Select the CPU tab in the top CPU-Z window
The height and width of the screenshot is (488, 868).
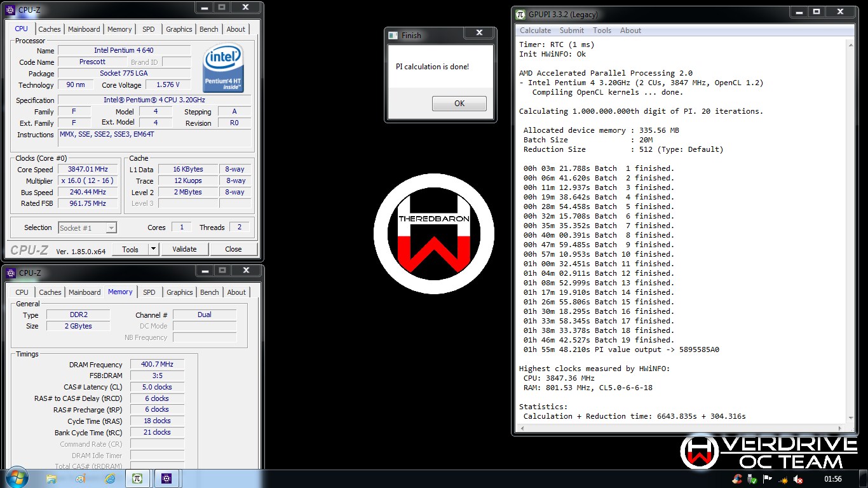(x=22, y=29)
